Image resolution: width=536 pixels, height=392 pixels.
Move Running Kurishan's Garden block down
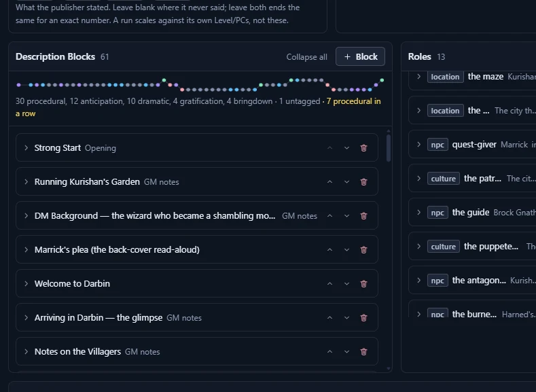point(346,182)
